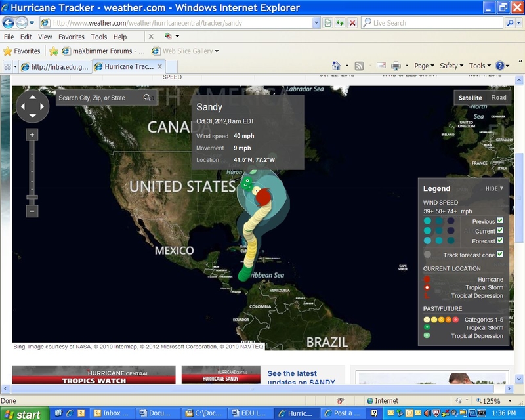Screen dimensions: 525x420
Task: Pan the map left with the left arrow
Action: pos(23,106)
